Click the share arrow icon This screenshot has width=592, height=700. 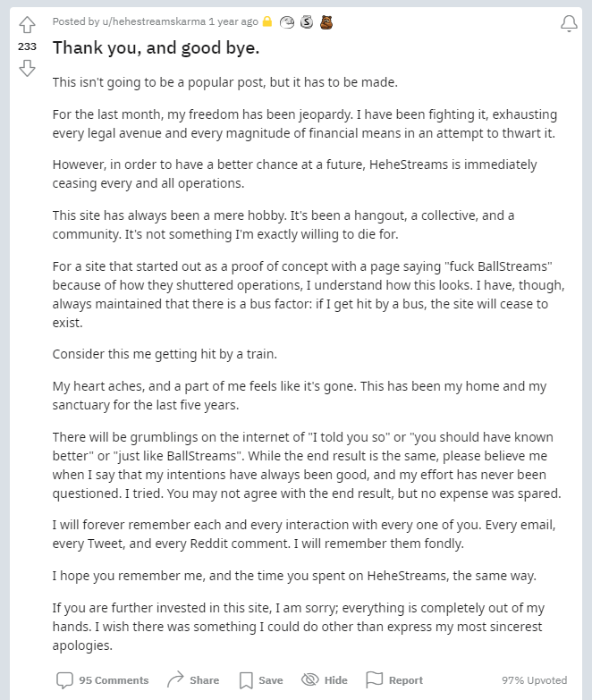click(x=175, y=679)
